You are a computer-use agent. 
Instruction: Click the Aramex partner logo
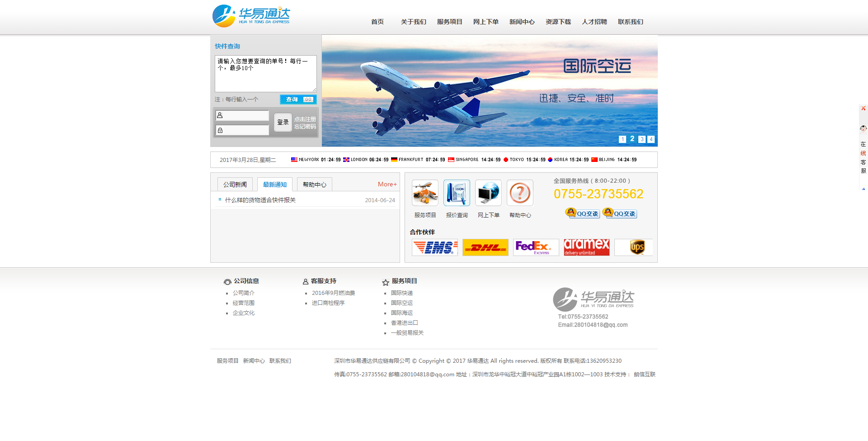(x=586, y=247)
